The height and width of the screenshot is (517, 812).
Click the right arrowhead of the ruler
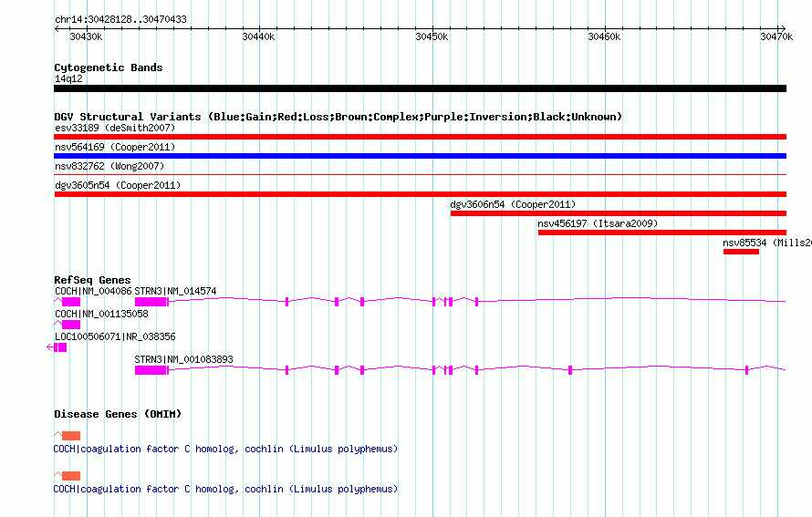point(784,29)
